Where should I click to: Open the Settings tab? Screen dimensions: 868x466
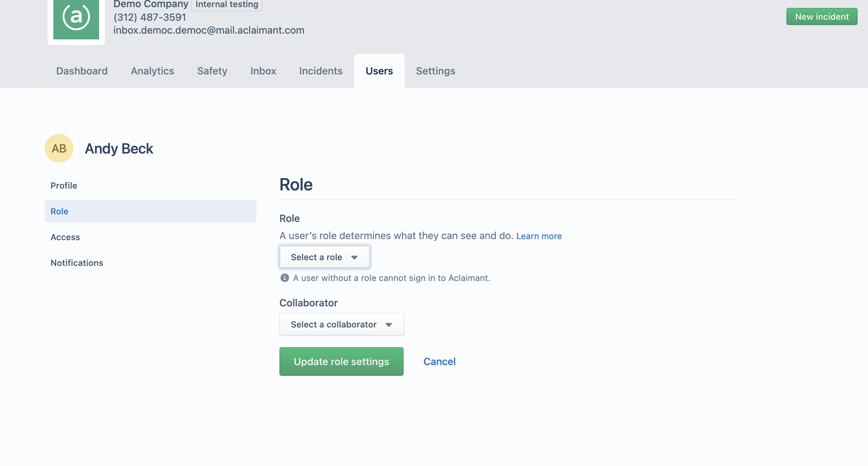pyautogui.click(x=435, y=71)
